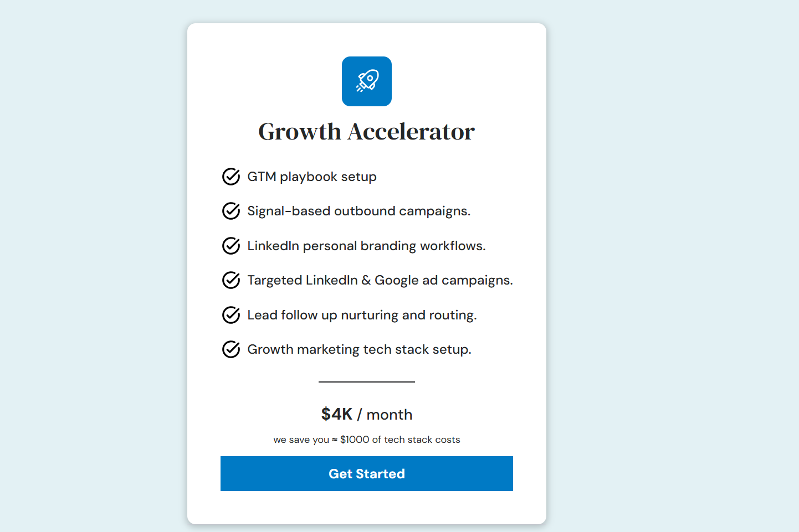Click the tech stack savings note

click(366, 440)
